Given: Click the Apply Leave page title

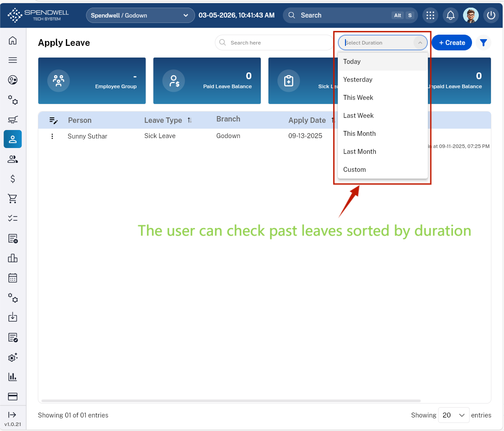Looking at the screenshot, I should click(x=64, y=43).
